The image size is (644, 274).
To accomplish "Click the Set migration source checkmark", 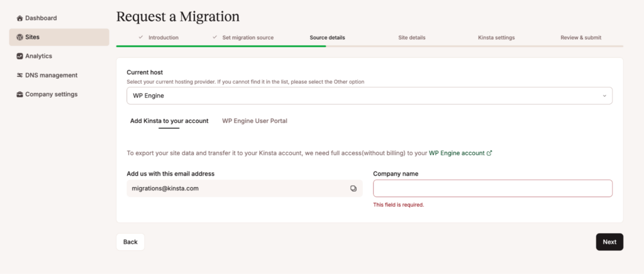I will click(214, 37).
